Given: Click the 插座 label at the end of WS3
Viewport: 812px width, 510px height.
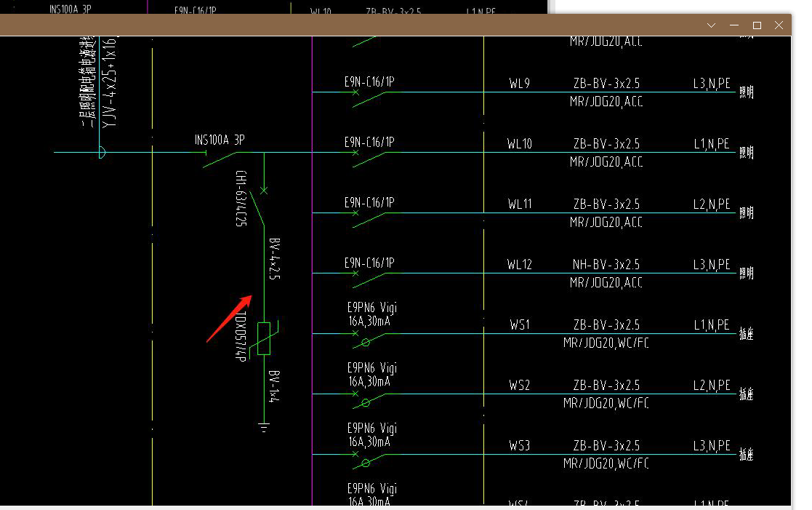Looking at the screenshot, I should point(747,455).
